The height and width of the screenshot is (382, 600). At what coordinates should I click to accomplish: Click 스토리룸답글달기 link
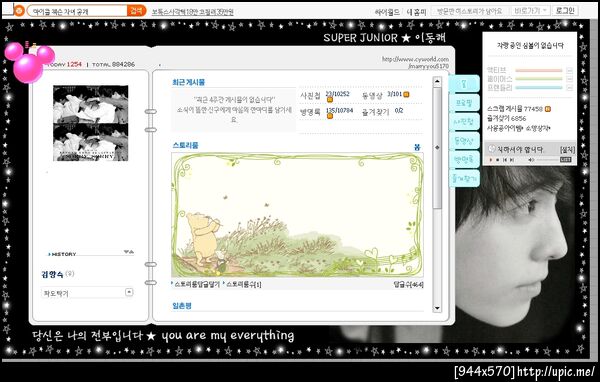click(x=197, y=284)
